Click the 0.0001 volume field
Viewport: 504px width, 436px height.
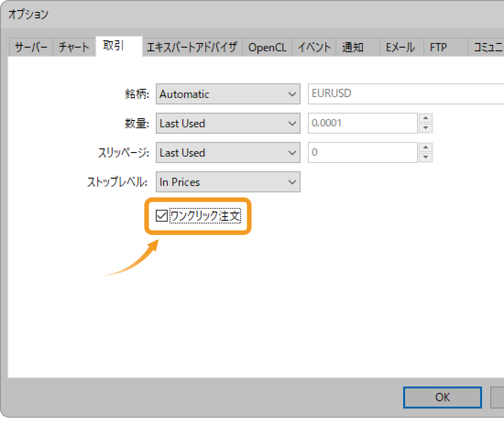(x=362, y=123)
